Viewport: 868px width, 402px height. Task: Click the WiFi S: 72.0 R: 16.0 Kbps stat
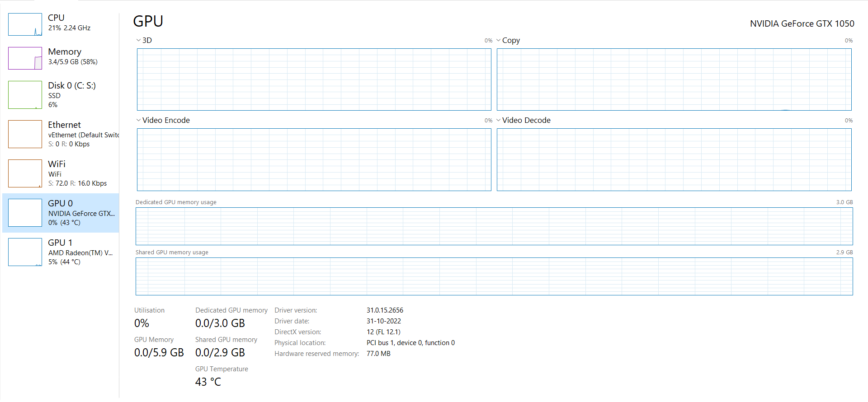pyautogui.click(x=77, y=183)
